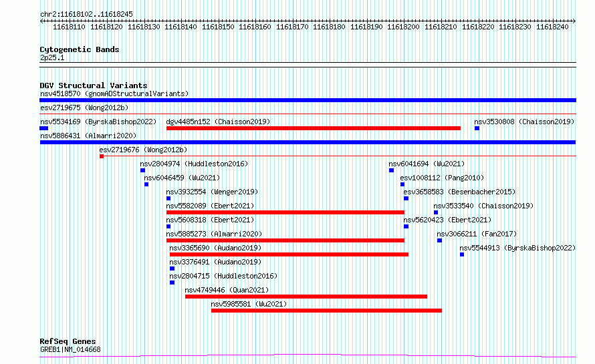Image resolution: width=595 pixels, height=364 pixels.
Task: Open the dgv4485n152 (Chaisson2019) label
Action: pyautogui.click(x=218, y=122)
